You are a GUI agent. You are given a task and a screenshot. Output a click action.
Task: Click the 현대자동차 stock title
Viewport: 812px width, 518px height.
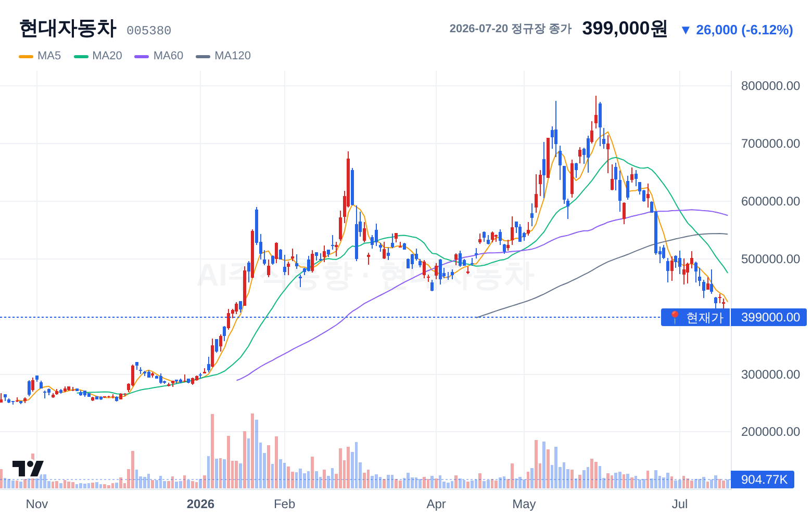click(x=68, y=28)
